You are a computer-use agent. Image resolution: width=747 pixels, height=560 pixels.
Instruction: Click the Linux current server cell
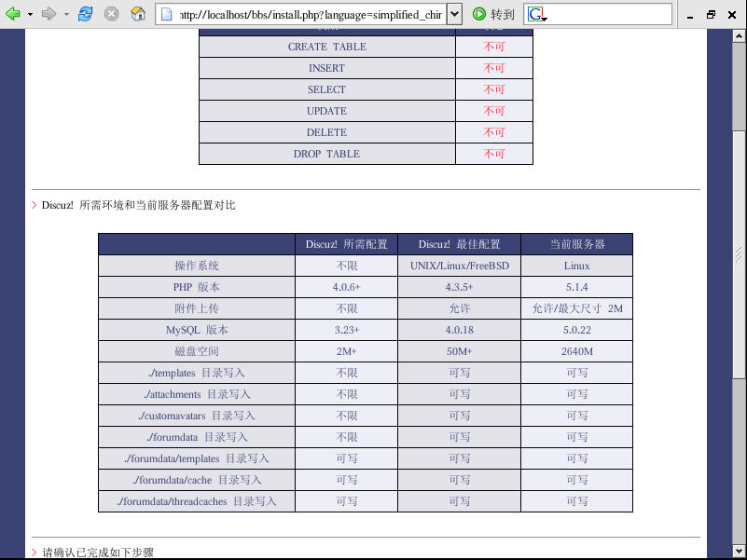577,266
